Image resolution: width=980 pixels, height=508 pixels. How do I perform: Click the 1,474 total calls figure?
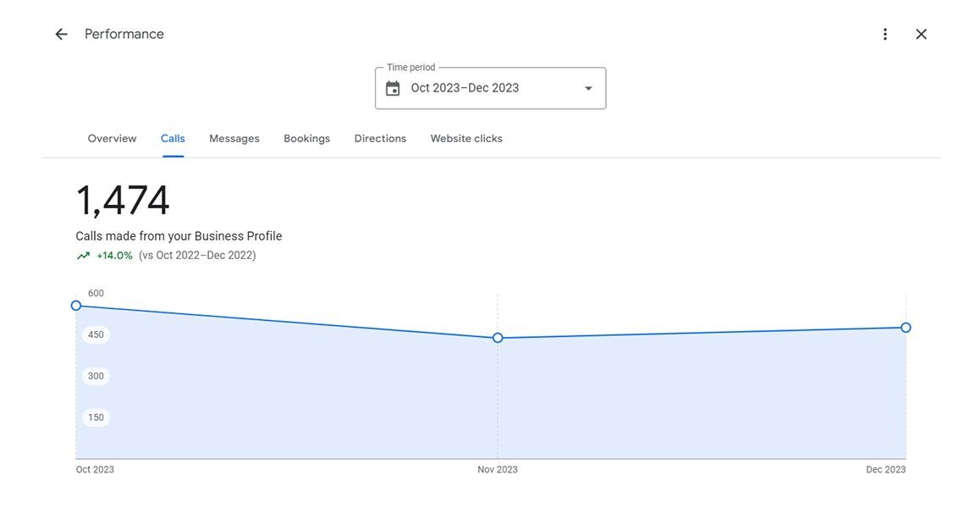pos(123,201)
